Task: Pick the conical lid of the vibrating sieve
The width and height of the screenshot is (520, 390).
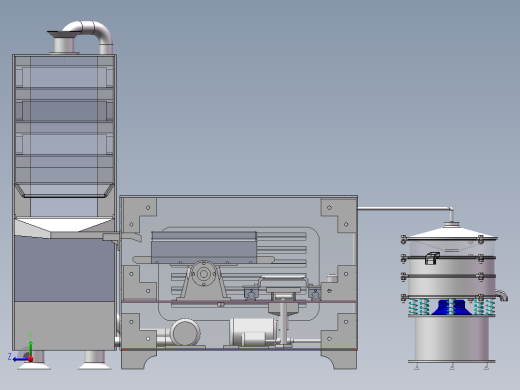Action: 452,232
